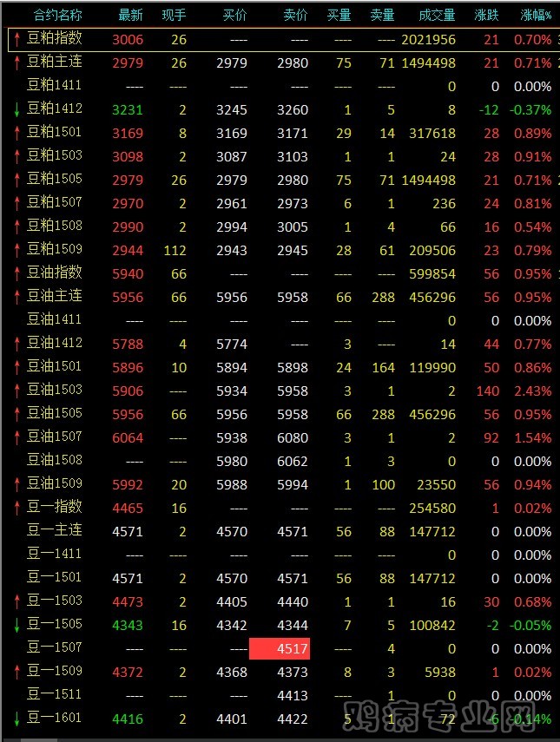The image size is (560, 742).
Task: Select the 豆粕1507 contract row
Action: (x=283, y=203)
